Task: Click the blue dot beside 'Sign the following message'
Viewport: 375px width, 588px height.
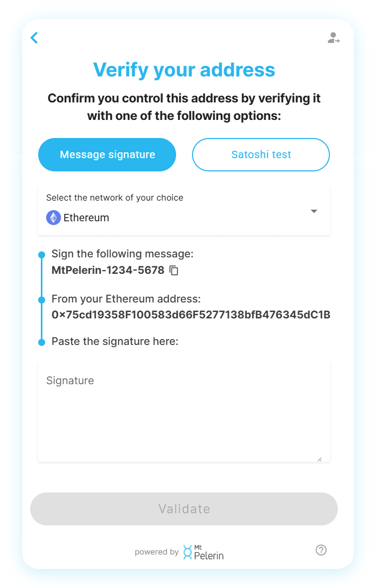Action: [41, 254]
